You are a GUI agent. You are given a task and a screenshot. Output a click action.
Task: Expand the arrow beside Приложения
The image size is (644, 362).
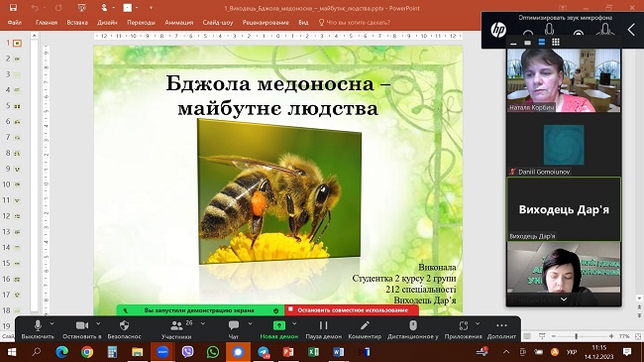(x=478, y=324)
